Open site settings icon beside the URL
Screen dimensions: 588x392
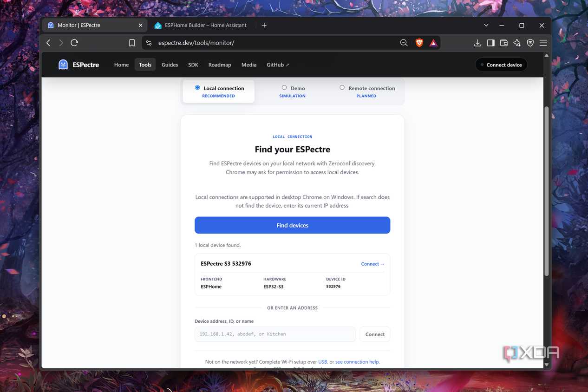click(149, 43)
